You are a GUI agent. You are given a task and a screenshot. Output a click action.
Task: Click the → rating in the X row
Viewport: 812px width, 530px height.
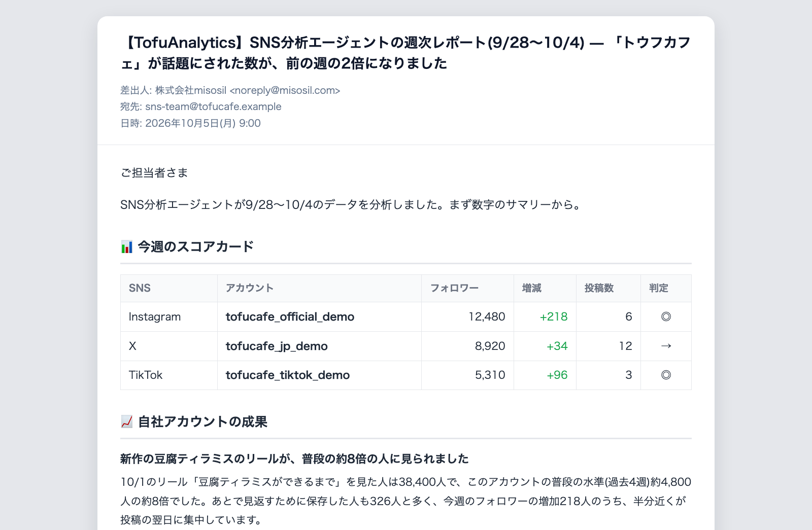pyautogui.click(x=666, y=346)
